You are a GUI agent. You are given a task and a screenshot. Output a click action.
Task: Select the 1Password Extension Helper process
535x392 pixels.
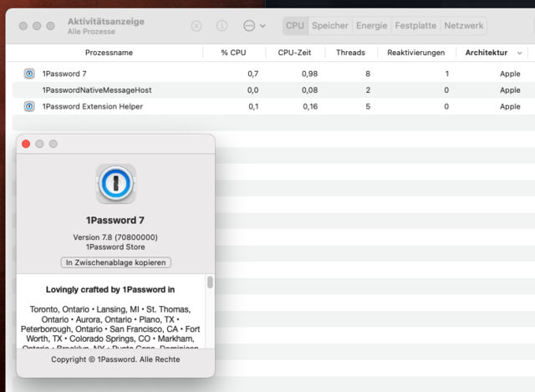coord(93,106)
